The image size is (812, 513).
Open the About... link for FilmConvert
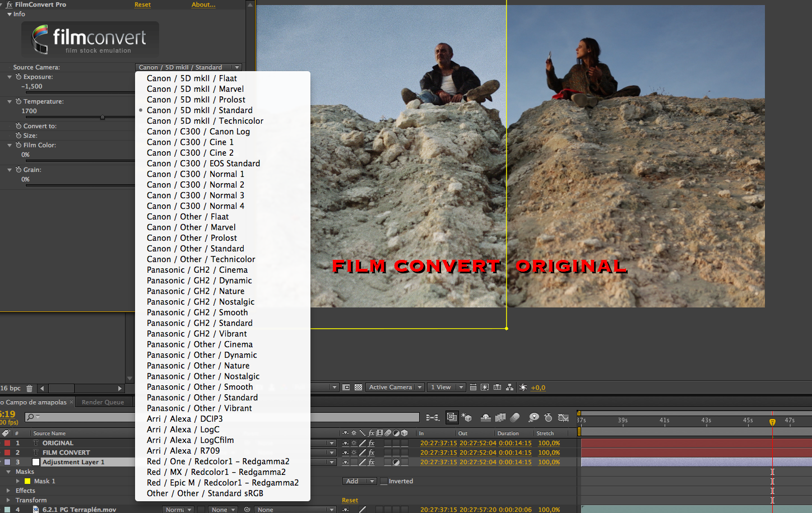(x=203, y=4)
